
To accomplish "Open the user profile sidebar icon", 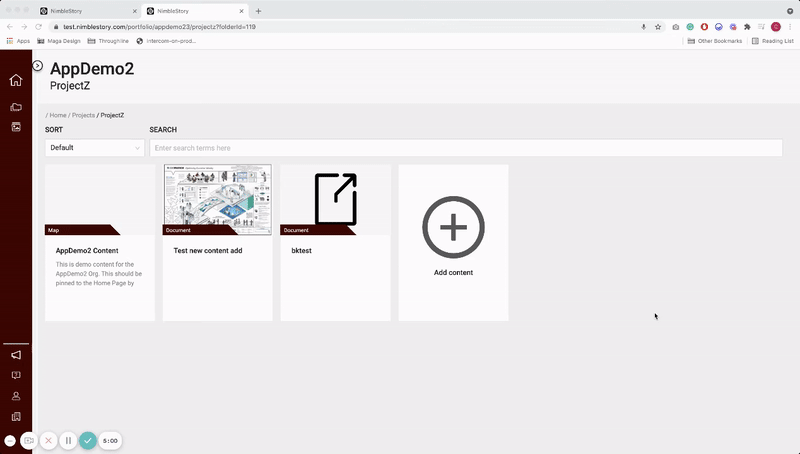I will (15, 396).
